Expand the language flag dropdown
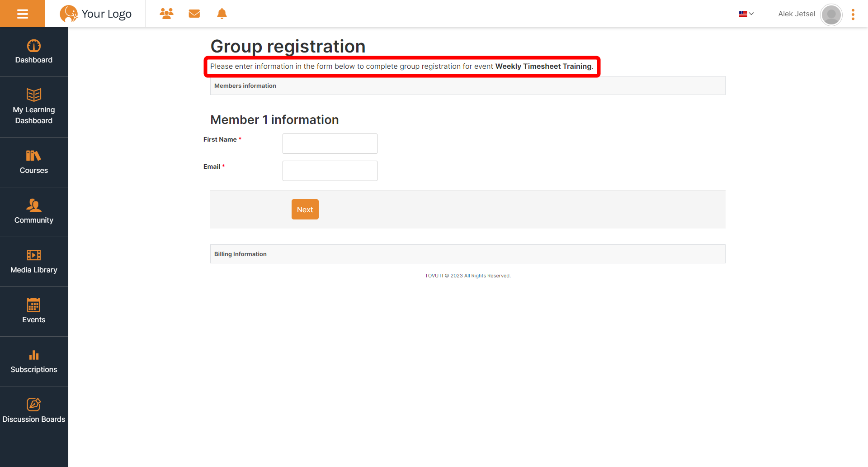868x467 pixels. [x=746, y=14]
